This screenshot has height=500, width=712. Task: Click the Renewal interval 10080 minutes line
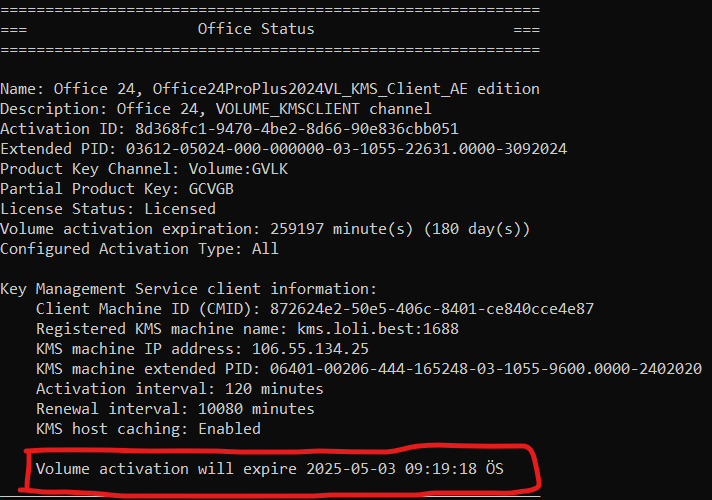[175, 409]
